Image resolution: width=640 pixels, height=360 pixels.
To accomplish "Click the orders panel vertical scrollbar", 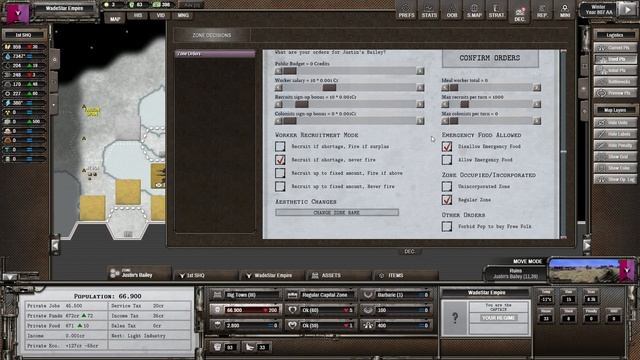I will (x=564, y=144).
